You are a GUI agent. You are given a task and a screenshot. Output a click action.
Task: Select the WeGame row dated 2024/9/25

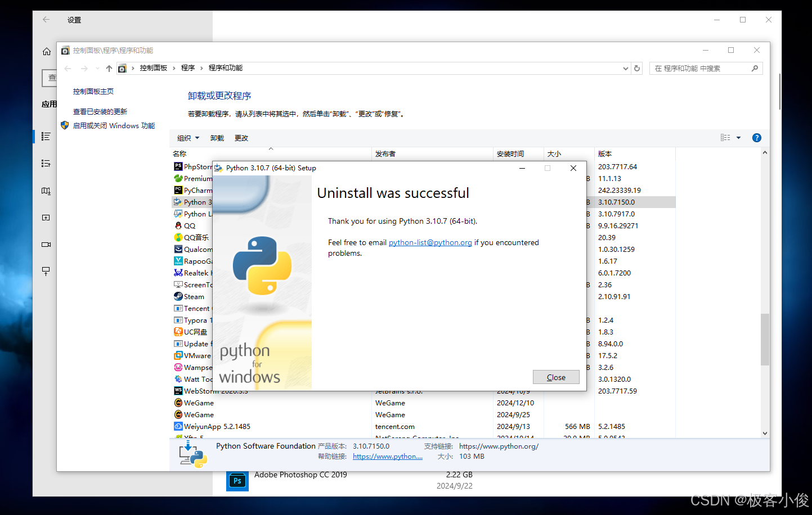coord(423,414)
